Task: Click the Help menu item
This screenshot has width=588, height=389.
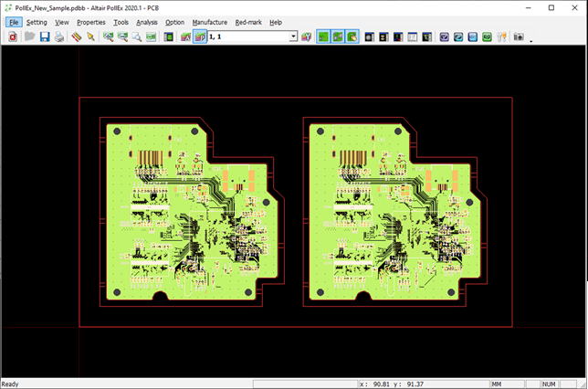Action: (276, 22)
